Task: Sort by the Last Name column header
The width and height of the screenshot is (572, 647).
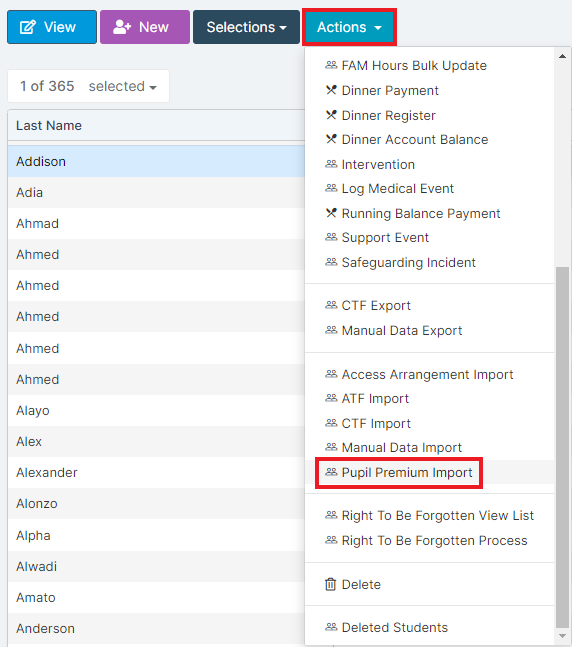Action: click(49, 125)
